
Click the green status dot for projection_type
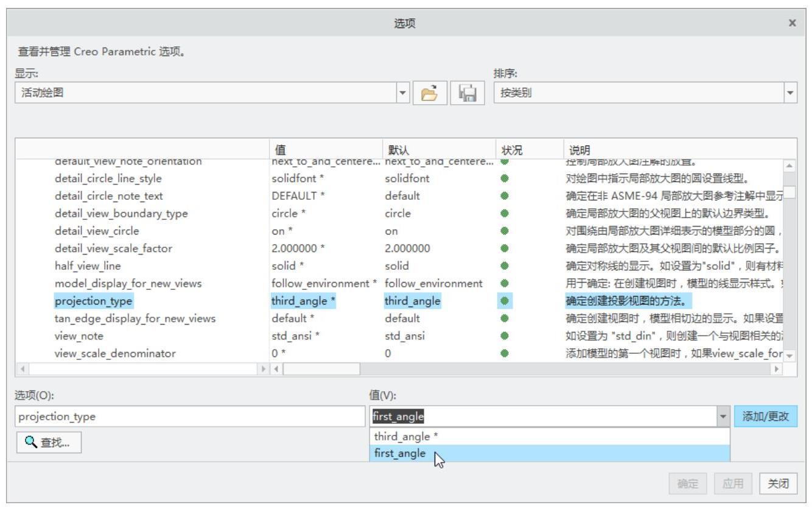point(505,301)
